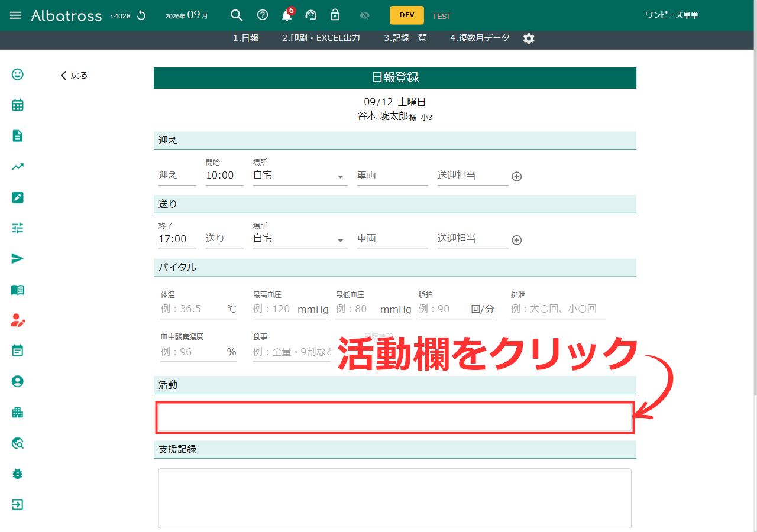Screen dimensions: 757x532
Task: Open the event note calendar sidebar icon
Action: (x=18, y=351)
